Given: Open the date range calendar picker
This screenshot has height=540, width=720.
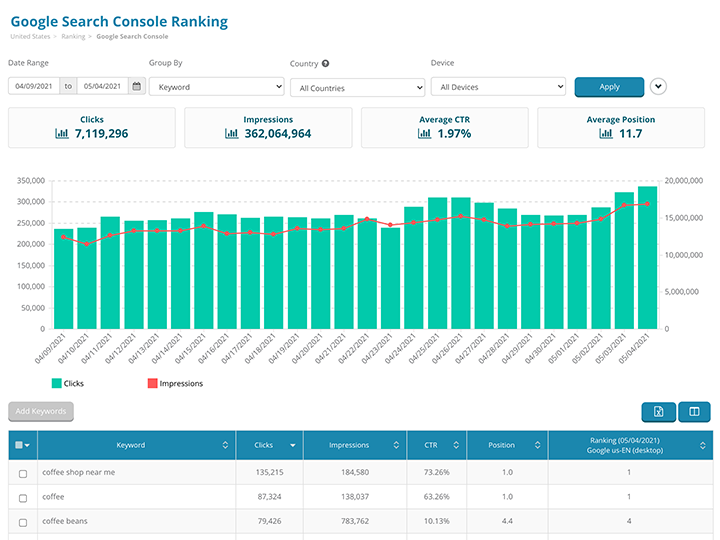Looking at the screenshot, I should pyautogui.click(x=137, y=86).
